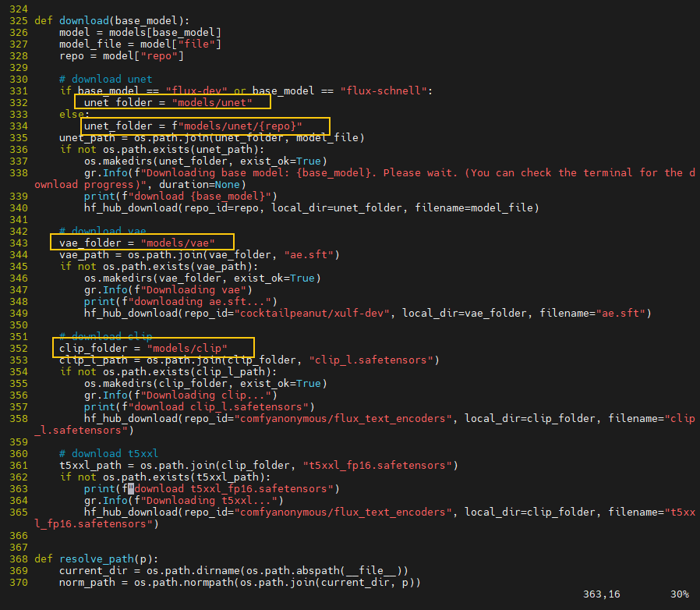Click the "file" string on line 327
Image resolution: width=700 pixels, height=610 pixels.
tap(196, 44)
